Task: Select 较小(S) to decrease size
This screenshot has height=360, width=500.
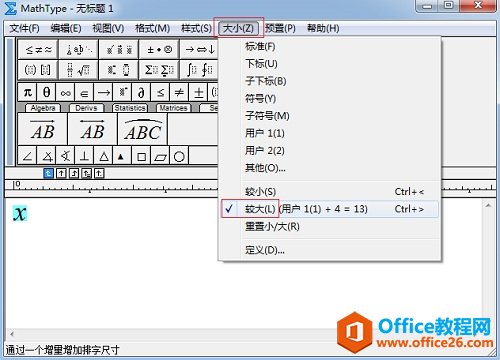Action: (330, 192)
